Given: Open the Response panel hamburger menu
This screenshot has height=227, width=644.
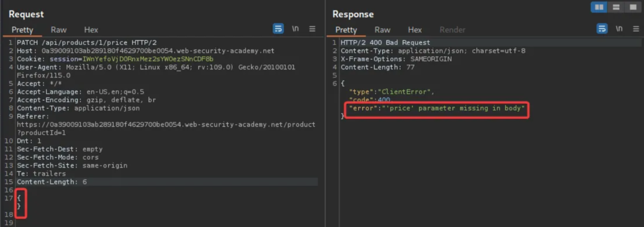Looking at the screenshot, I should (x=636, y=29).
